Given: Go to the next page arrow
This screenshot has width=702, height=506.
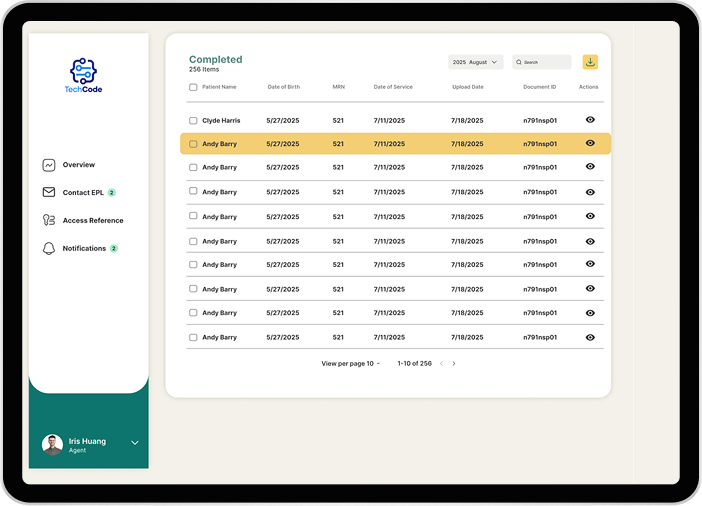Looking at the screenshot, I should click(454, 364).
